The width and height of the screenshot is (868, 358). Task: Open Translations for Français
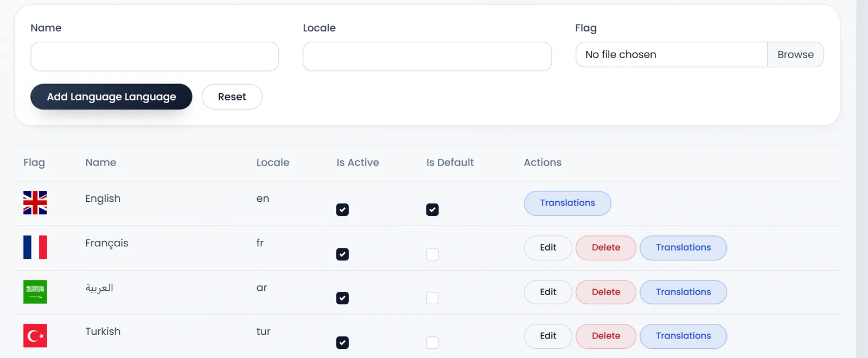click(684, 247)
